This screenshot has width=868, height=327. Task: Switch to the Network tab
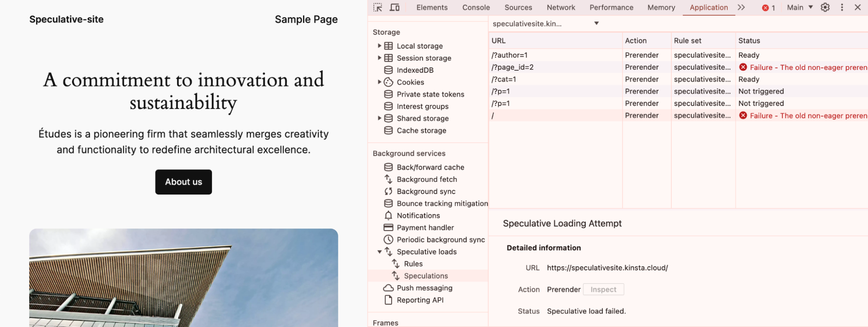[561, 7]
